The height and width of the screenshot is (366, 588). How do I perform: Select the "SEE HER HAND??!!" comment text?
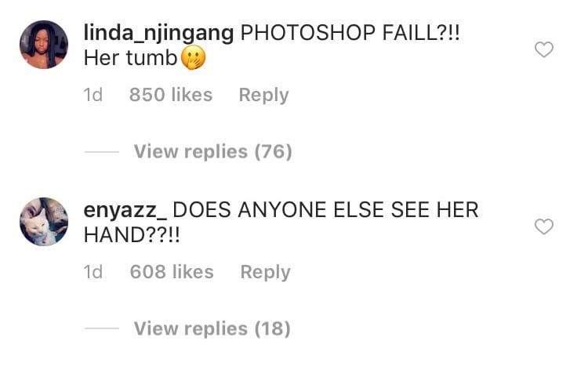coord(281,223)
